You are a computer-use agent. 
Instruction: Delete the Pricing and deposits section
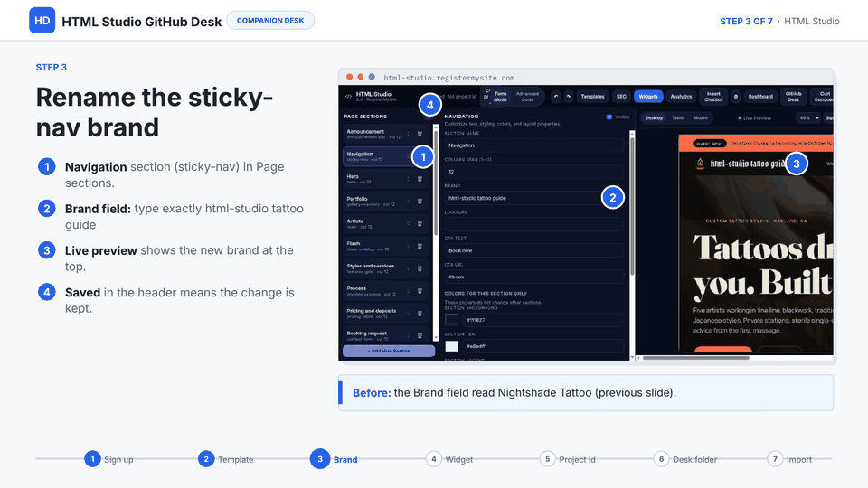pos(420,314)
